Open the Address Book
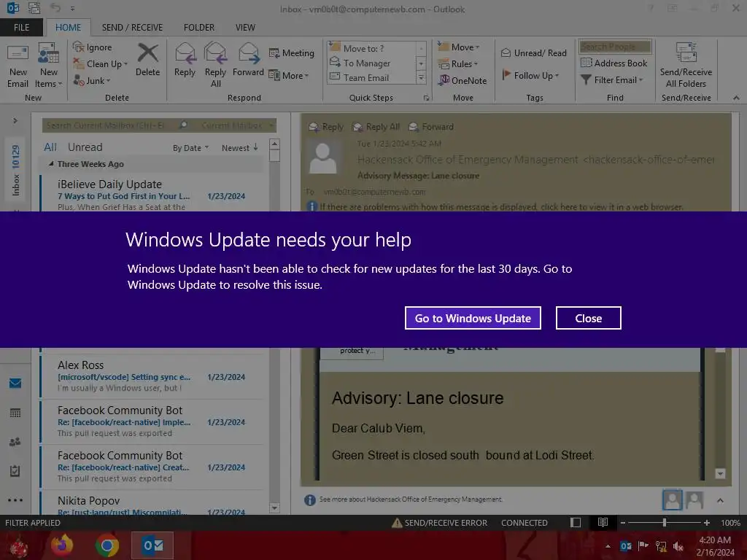Screen dimensions: 747x560 [x=614, y=63]
